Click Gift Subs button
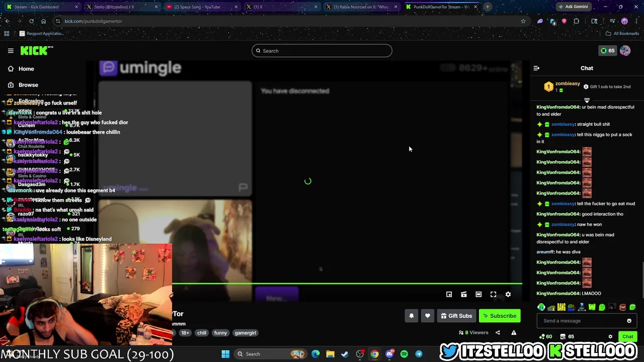 click(x=456, y=316)
